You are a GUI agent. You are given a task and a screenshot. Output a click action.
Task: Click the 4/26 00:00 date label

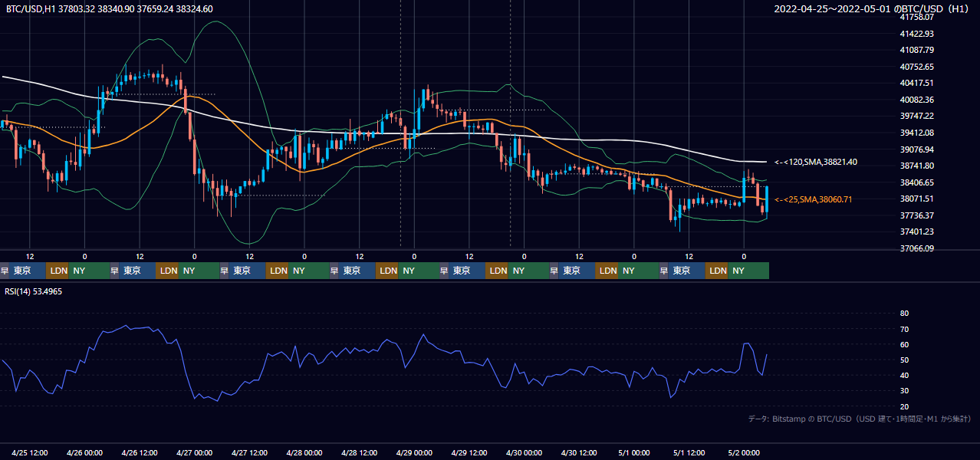[x=85, y=452]
